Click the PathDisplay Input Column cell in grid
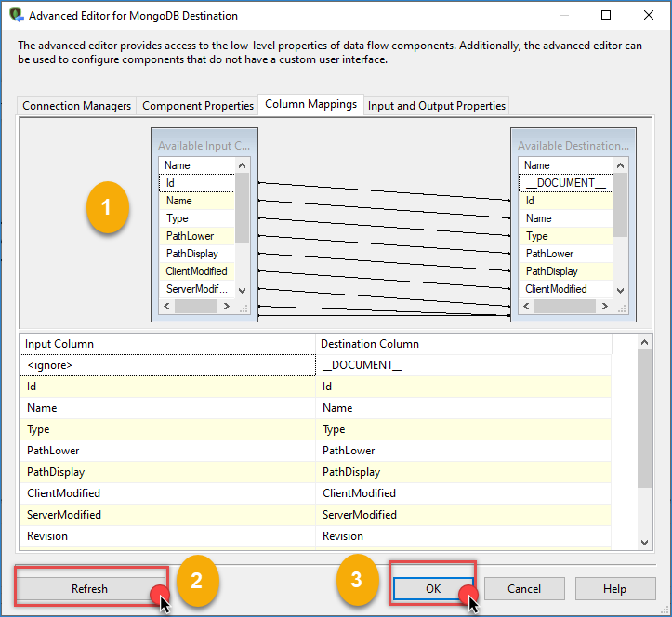Viewport: 672px width, 617px height. (x=167, y=472)
